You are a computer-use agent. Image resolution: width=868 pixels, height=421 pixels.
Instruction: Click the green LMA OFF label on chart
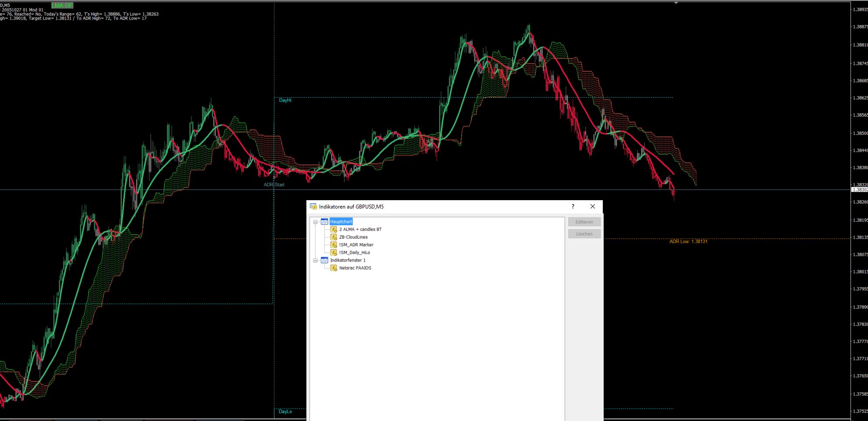coord(62,5)
